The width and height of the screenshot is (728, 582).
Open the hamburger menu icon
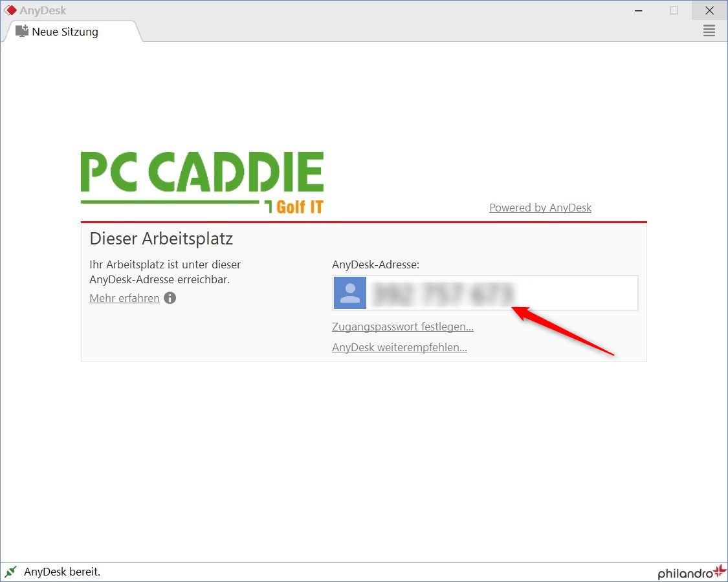pos(709,31)
